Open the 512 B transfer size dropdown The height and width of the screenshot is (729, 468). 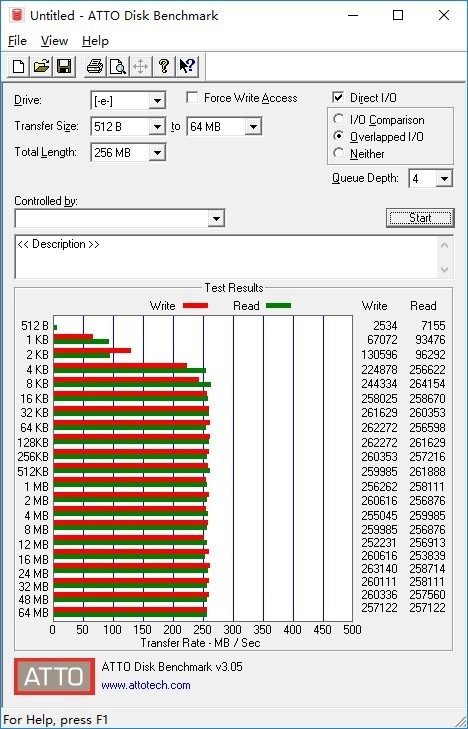point(157,126)
